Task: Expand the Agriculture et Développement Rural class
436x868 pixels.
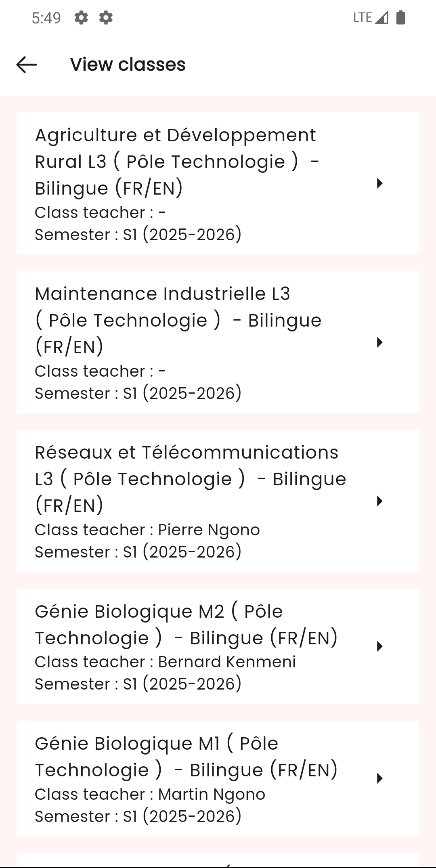Action: [380, 184]
